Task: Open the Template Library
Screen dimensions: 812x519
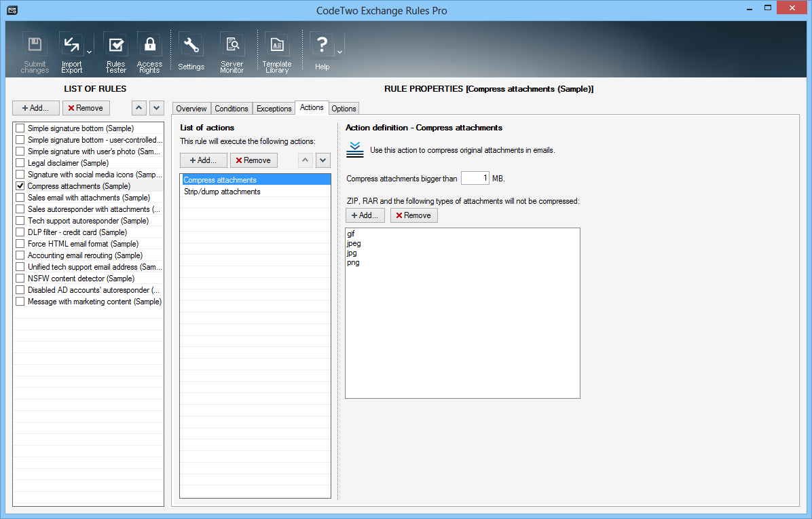Action: 277,52
